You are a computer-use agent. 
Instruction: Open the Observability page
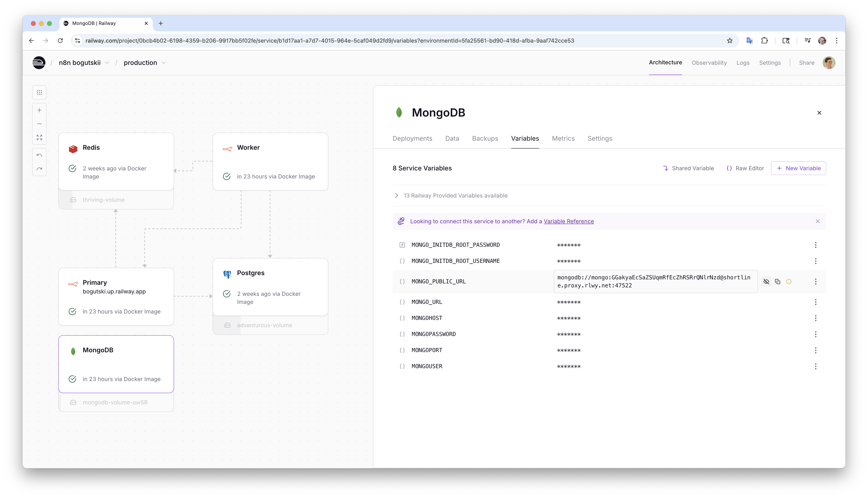pyautogui.click(x=709, y=63)
